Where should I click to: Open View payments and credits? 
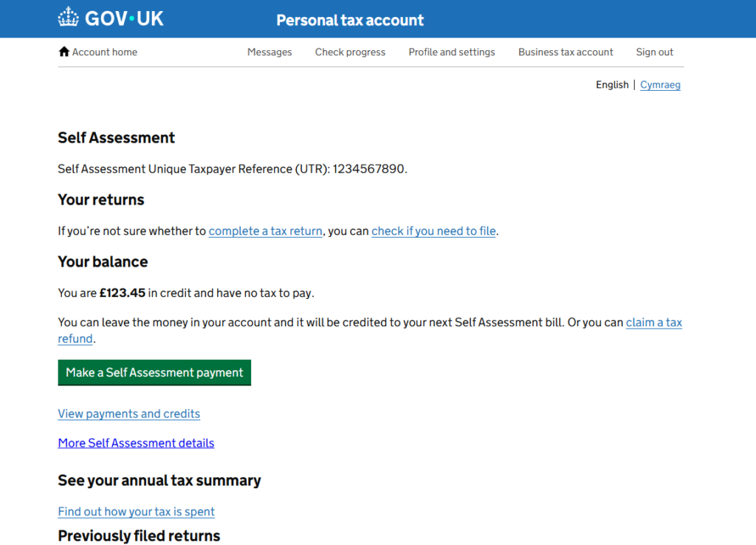(129, 414)
